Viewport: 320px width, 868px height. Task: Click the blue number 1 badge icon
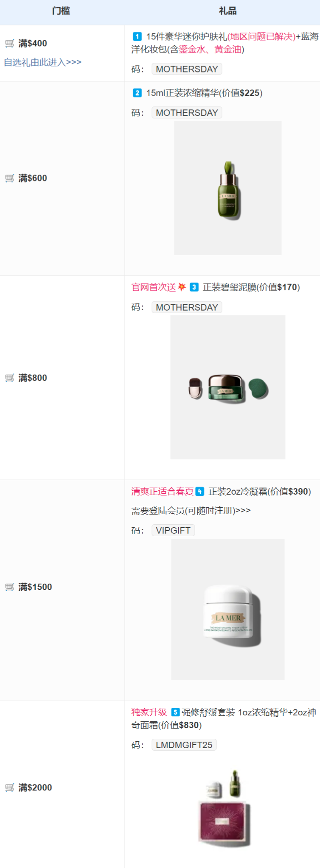coord(137,36)
